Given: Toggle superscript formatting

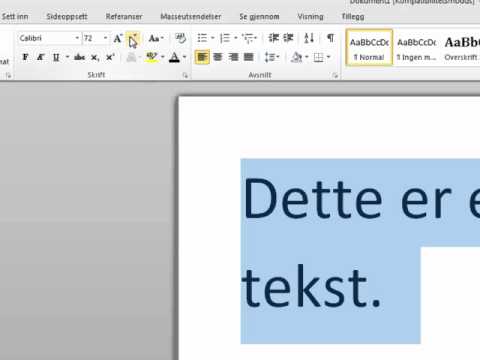Looking at the screenshot, I should click(x=110, y=57).
